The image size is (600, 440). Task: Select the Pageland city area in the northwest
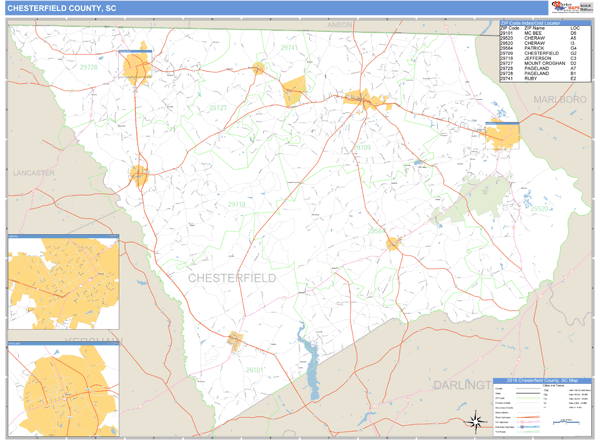tap(133, 66)
